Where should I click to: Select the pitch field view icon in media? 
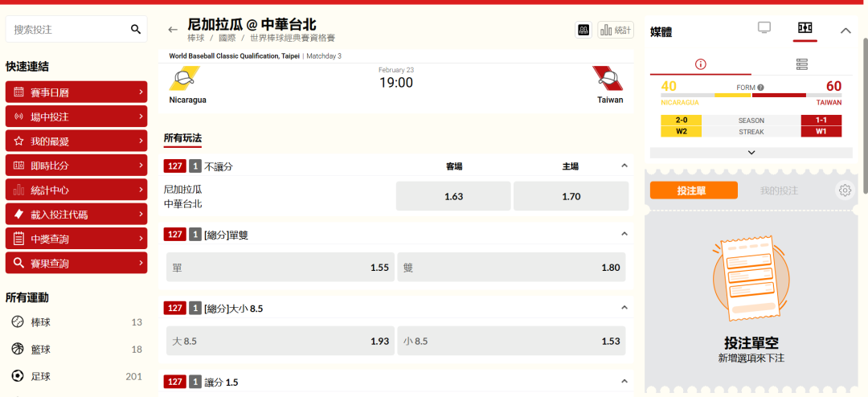point(805,27)
